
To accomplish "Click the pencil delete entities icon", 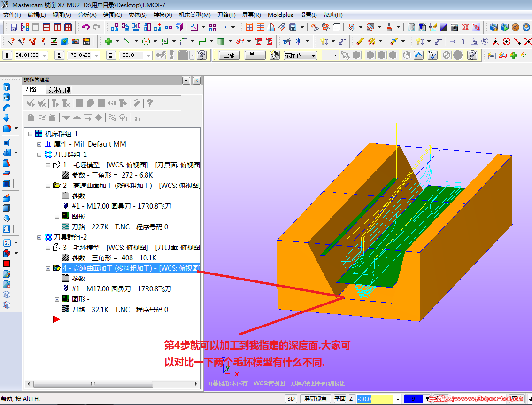I will (360, 41).
